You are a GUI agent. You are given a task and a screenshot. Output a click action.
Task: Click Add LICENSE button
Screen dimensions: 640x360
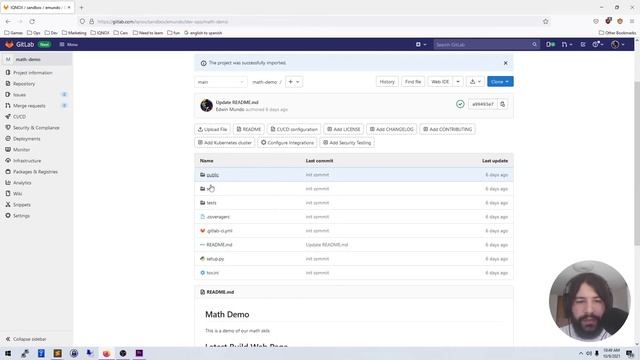(344, 129)
